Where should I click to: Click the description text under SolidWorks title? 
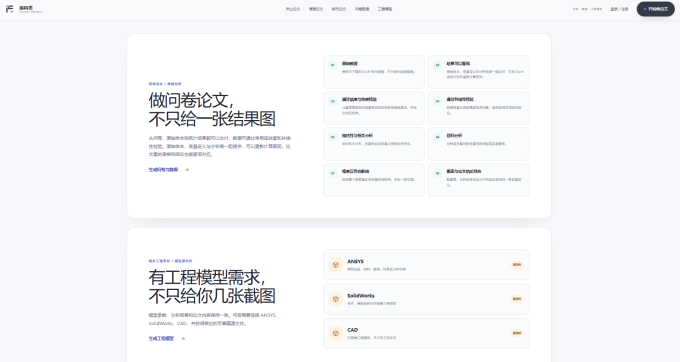[371, 303]
